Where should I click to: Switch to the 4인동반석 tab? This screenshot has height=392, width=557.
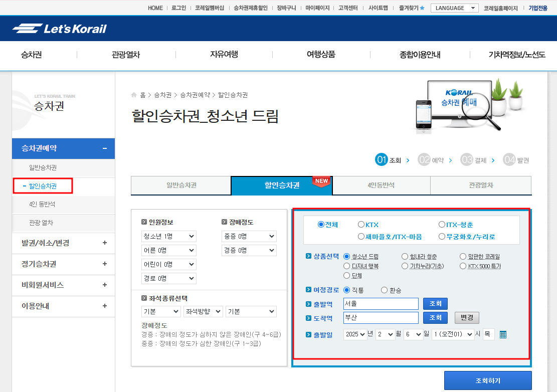381,185
